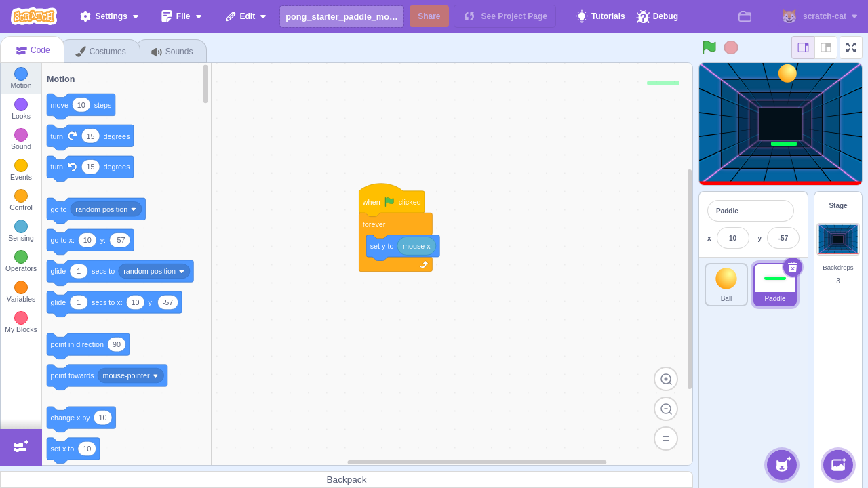Select the Ball sprite thumbnail
Screen dimensions: 868x488
726,285
